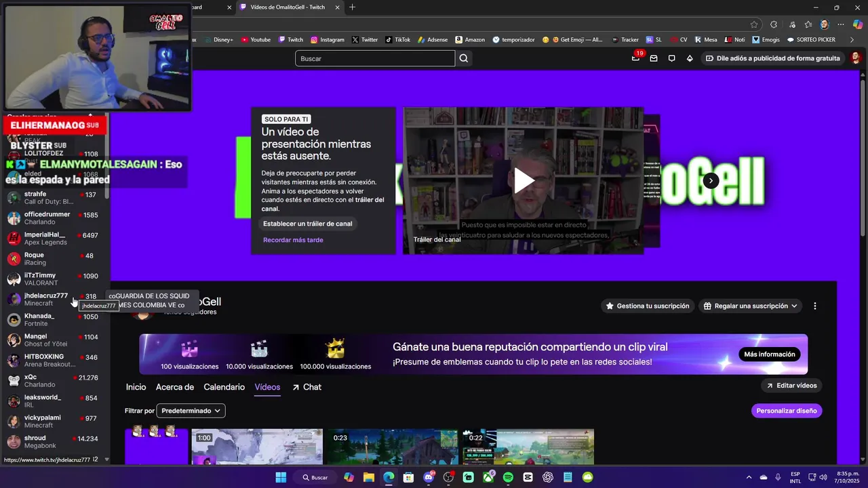
Task: Open the Disney+ bookmark
Action: [x=218, y=40]
